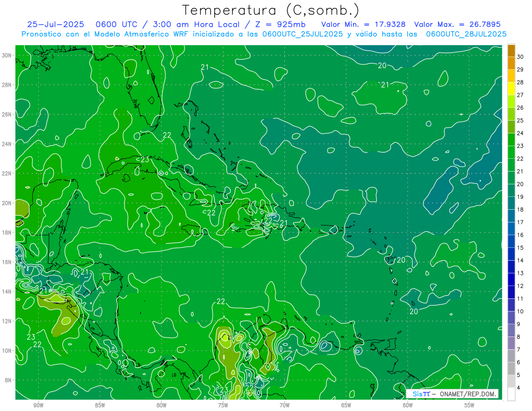Click the 70W longitude axis label
This screenshot has height=411, width=532.
pyautogui.click(x=285, y=405)
